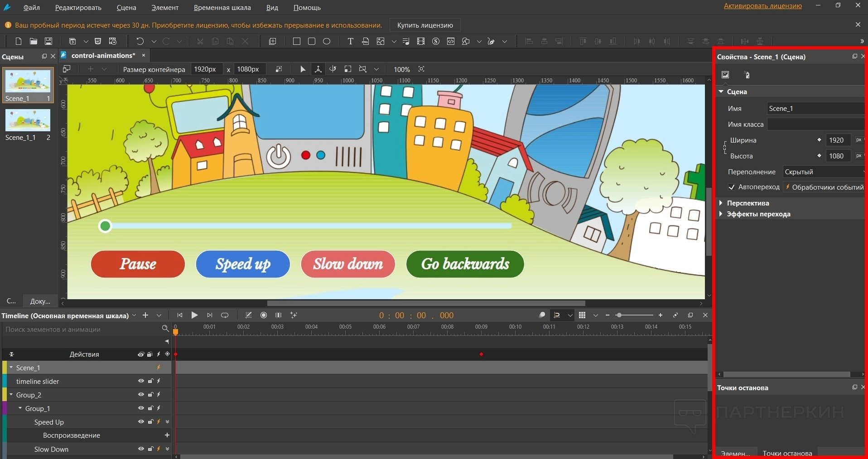Open the new document icon

19,41
